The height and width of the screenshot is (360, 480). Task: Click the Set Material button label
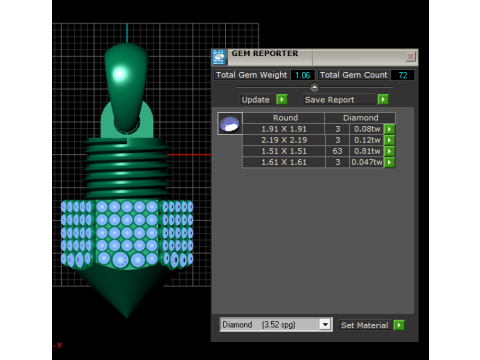point(365,325)
